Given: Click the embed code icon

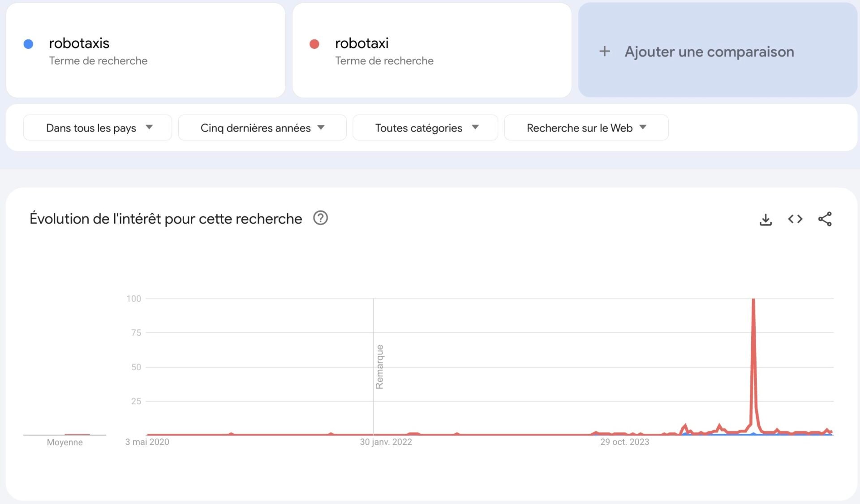Looking at the screenshot, I should pos(795,219).
